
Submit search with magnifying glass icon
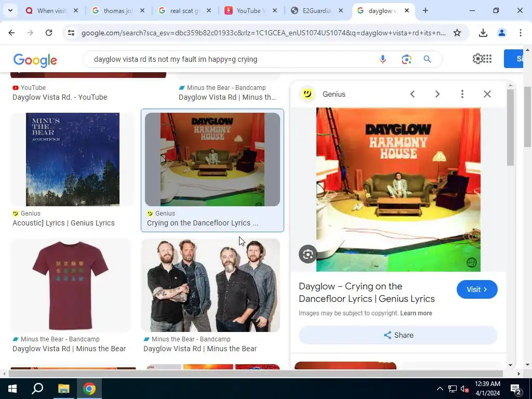point(427,59)
